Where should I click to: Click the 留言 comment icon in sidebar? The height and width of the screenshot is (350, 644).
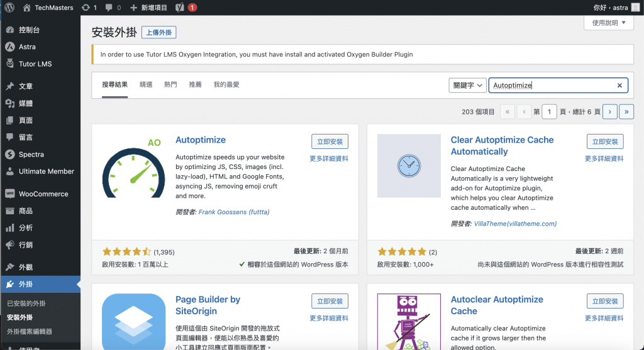[10, 137]
